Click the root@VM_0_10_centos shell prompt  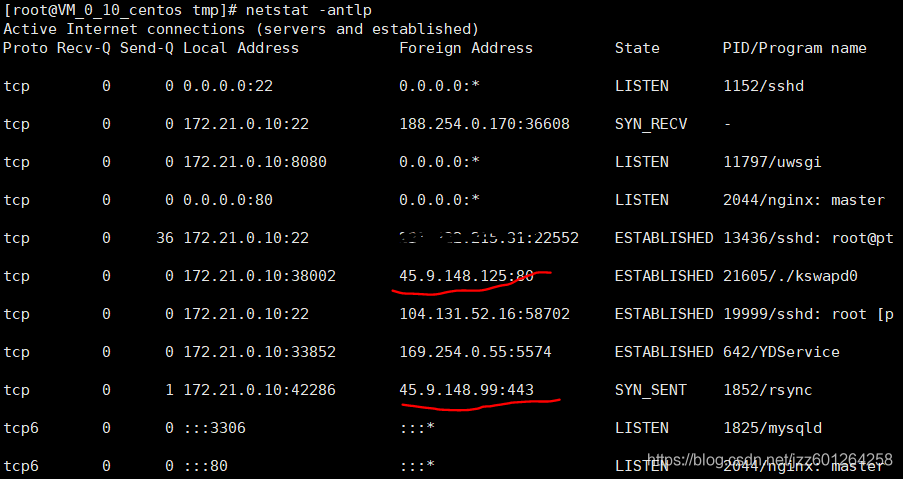tap(120, 10)
